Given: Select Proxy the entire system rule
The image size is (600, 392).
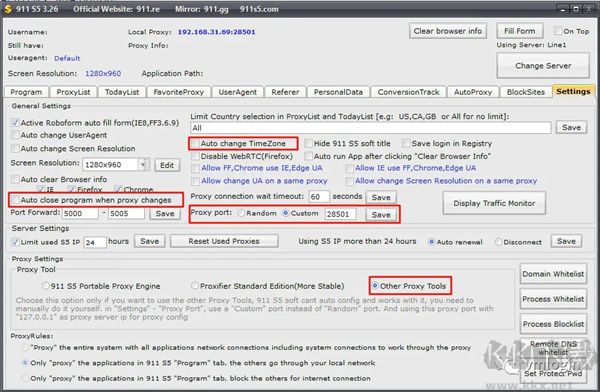Looking at the screenshot, I should pyautogui.click(x=25, y=348).
